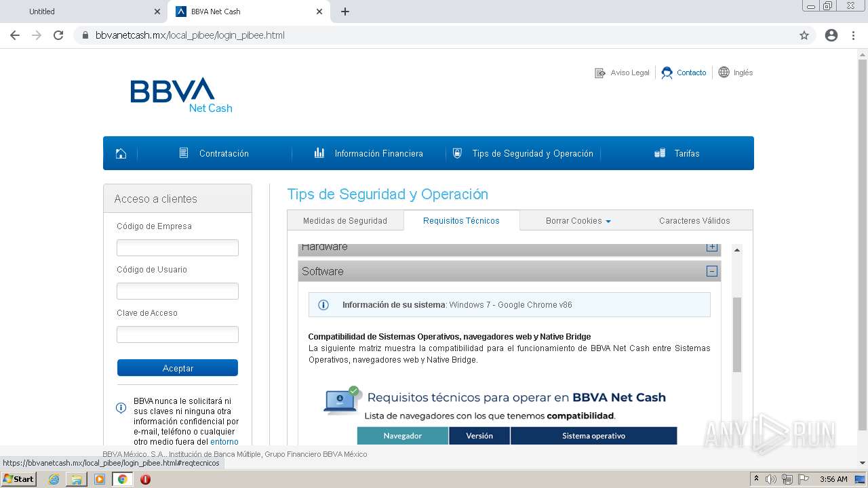This screenshot has height=488, width=868.
Task: Open the volume tray icon
Action: tap(771, 479)
